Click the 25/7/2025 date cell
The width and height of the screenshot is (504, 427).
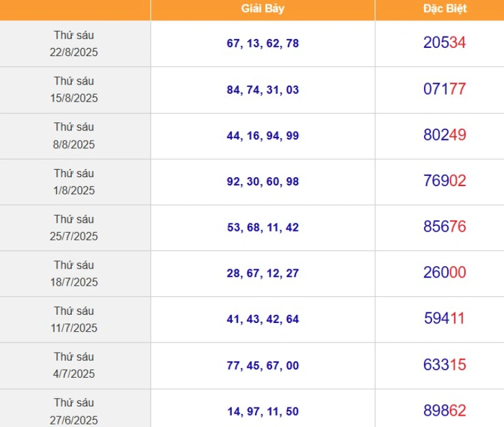74,228
